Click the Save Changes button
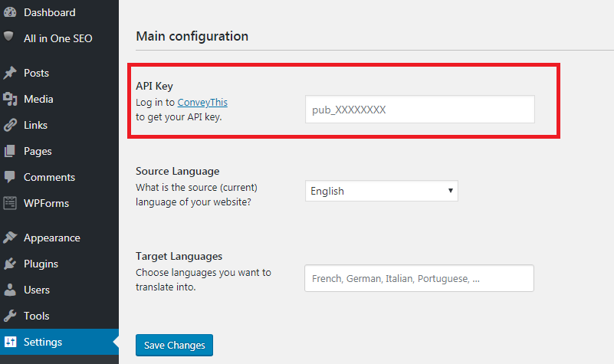614x364 pixels. pos(174,345)
